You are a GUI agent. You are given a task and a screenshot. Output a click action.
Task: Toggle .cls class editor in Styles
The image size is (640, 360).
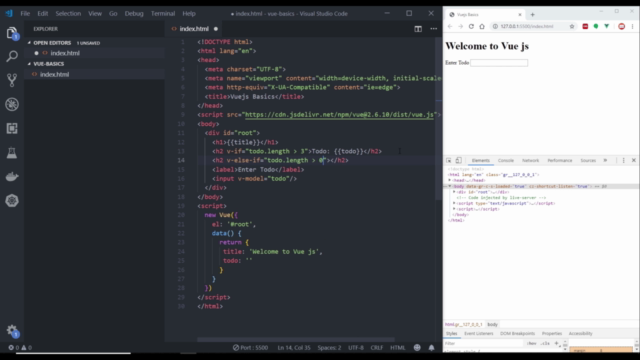click(x=545, y=344)
